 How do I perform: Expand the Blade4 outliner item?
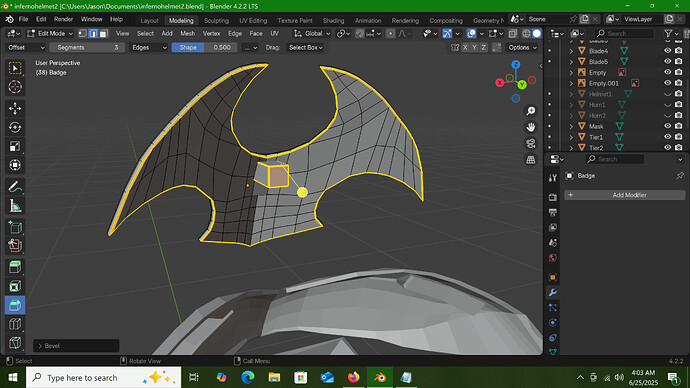coord(571,51)
